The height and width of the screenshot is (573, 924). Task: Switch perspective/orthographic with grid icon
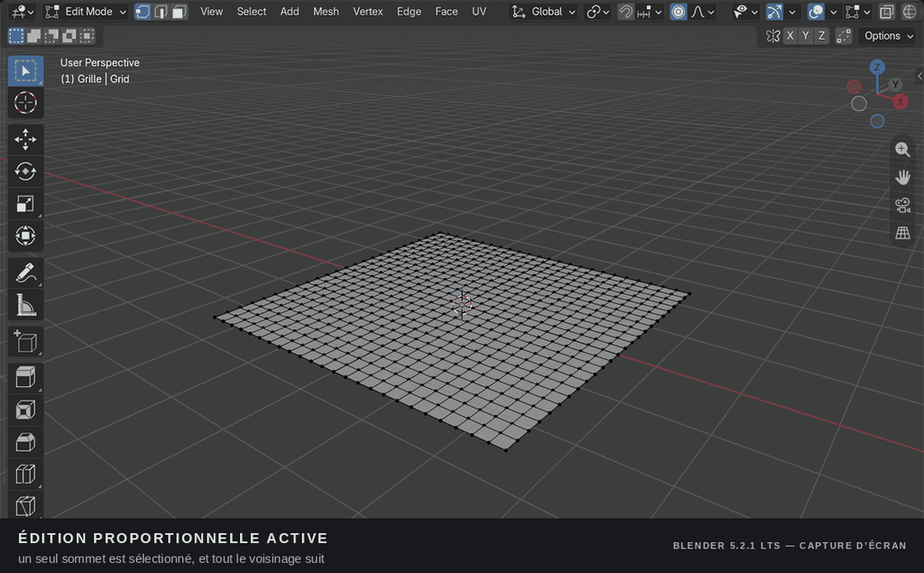pyautogui.click(x=902, y=233)
